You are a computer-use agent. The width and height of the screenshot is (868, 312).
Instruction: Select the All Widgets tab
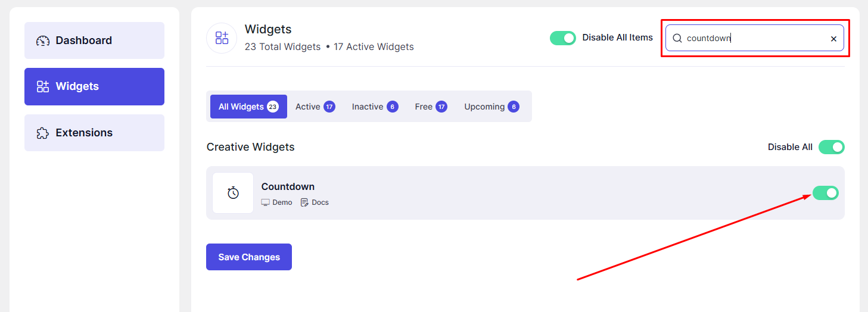[248, 107]
